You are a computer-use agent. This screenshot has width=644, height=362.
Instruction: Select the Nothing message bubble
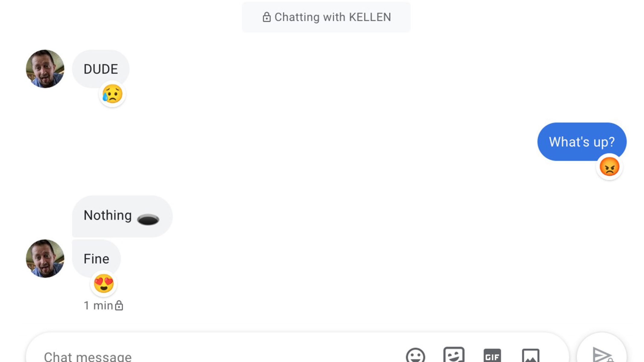(122, 216)
